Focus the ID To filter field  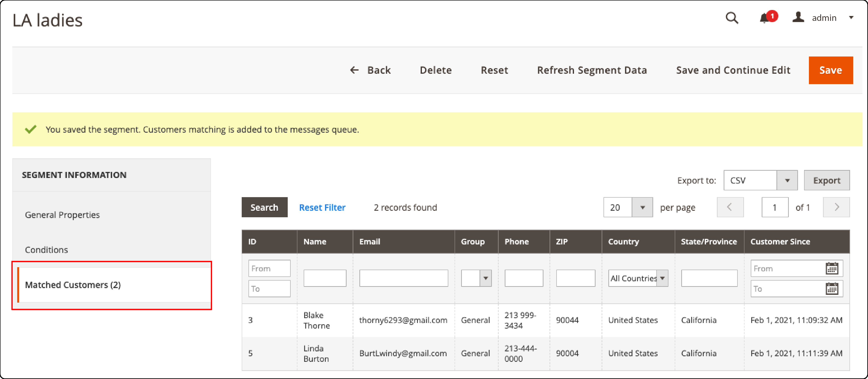(x=269, y=289)
